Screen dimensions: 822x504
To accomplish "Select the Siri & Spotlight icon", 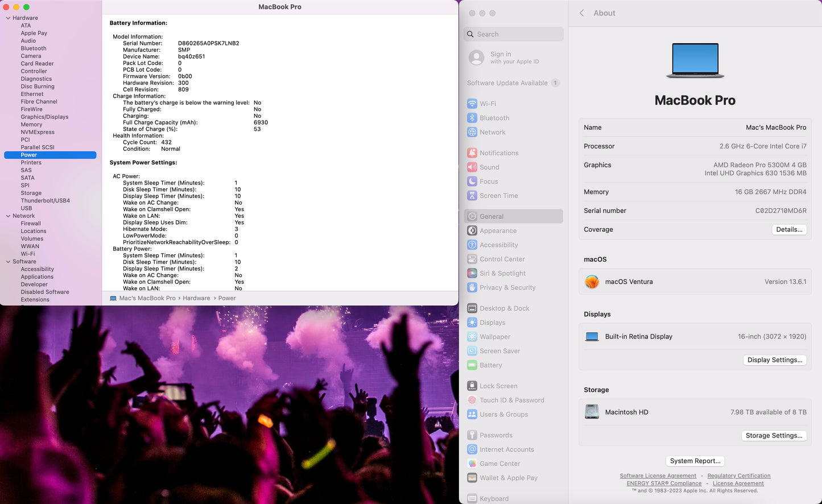I will pyautogui.click(x=472, y=274).
